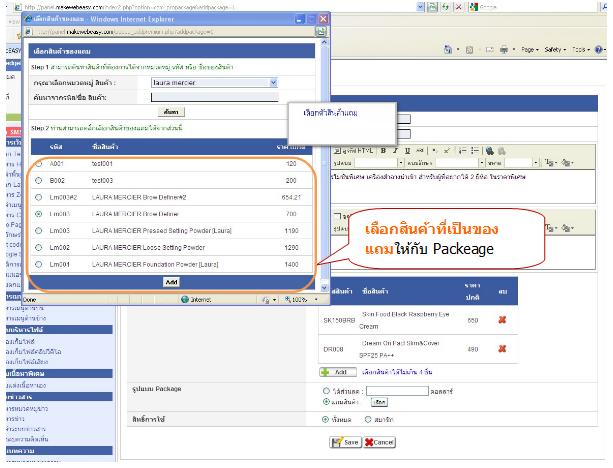Click the refresh icon in address bar
Image resolution: width=613 pixels, height=468 pixels.
tap(445, 7)
